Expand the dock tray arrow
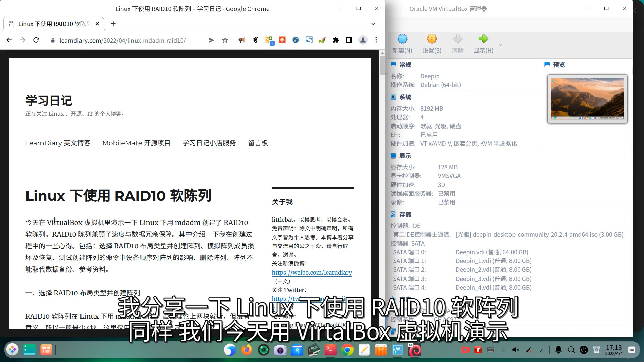This screenshot has height=362, width=644. pyautogui.click(x=541, y=350)
